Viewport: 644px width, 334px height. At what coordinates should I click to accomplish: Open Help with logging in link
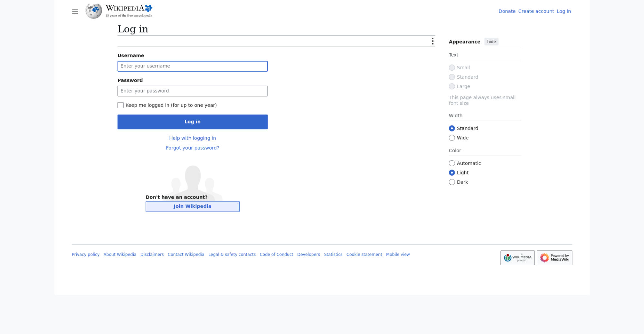tap(193, 138)
